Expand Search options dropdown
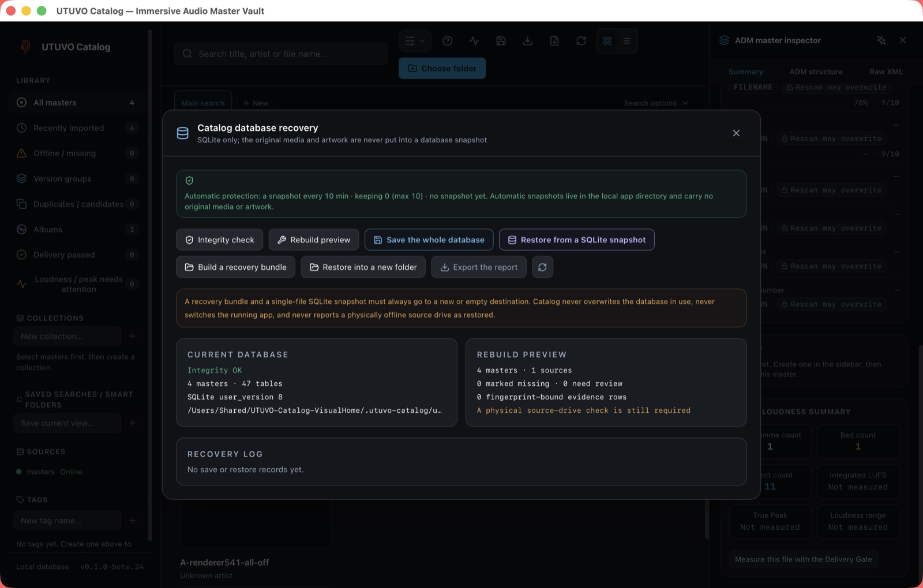 point(656,103)
